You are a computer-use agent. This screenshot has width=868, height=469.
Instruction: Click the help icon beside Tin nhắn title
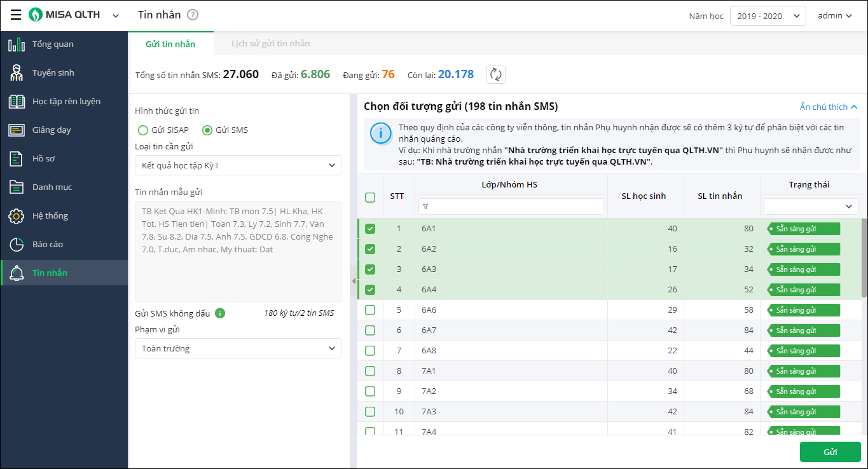pos(193,15)
